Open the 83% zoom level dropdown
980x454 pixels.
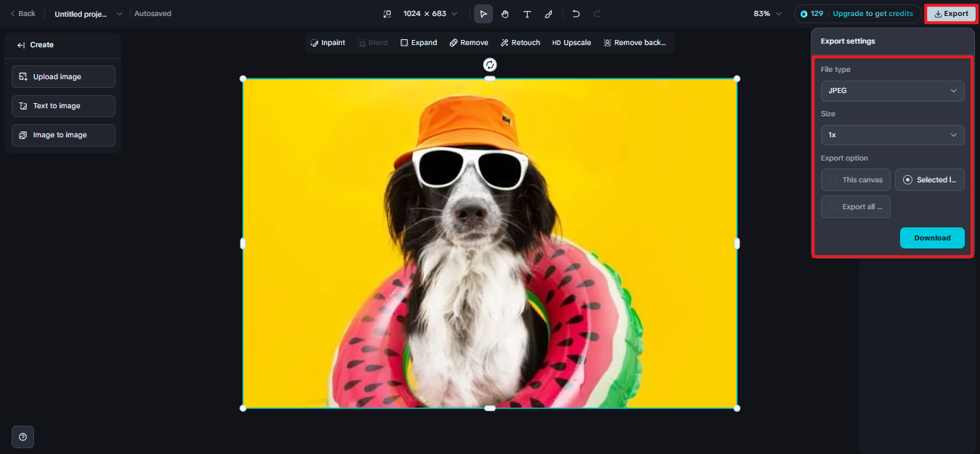767,14
